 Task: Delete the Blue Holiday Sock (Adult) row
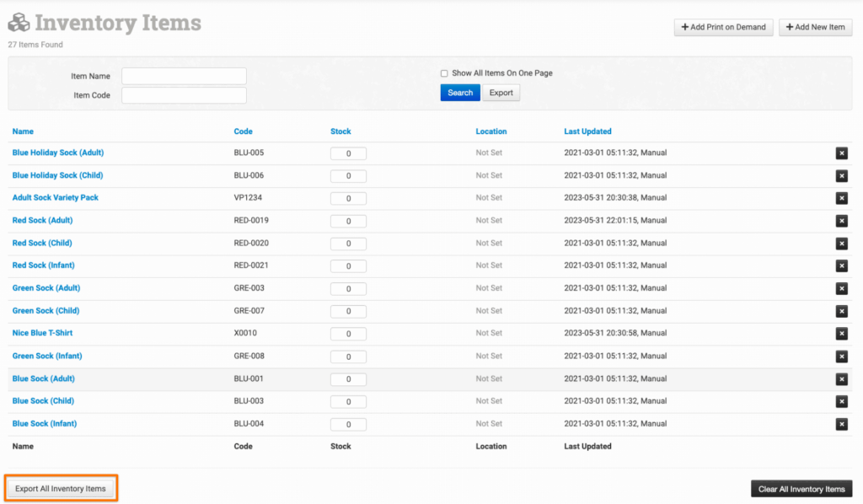[x=841, y=153]
